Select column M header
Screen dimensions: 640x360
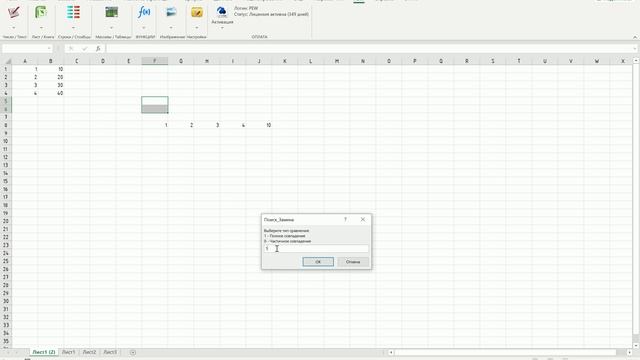337,61
